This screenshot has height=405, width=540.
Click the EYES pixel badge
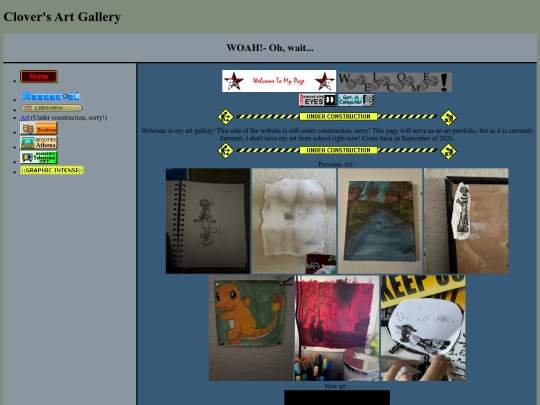point(317,100)
